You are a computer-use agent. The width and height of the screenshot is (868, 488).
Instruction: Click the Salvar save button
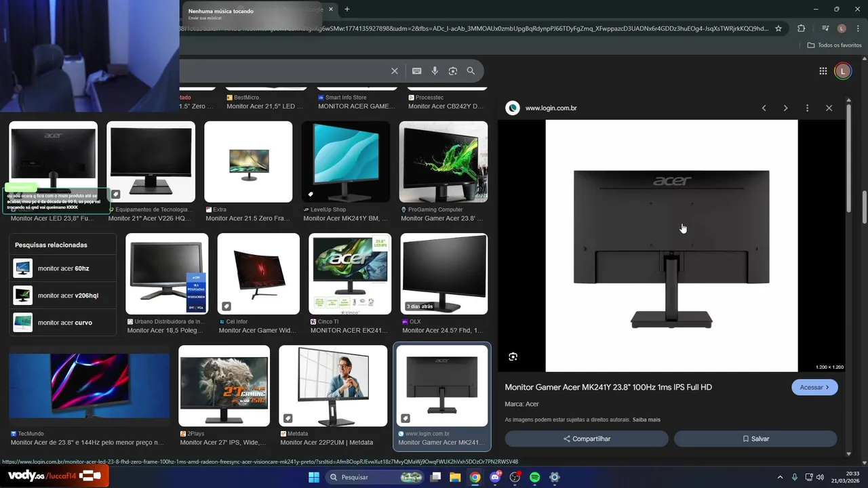[755, 439]
